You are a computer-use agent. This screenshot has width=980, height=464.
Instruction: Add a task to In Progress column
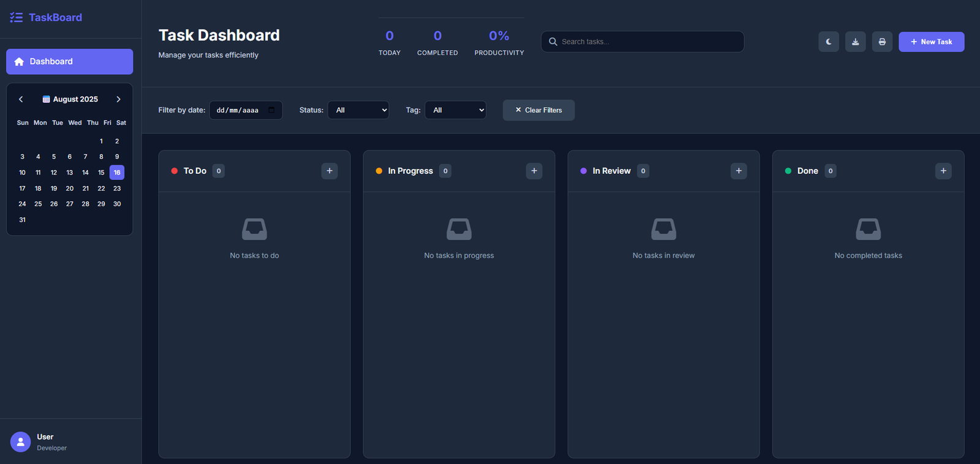pyautogui.click(x=534, y=171)
